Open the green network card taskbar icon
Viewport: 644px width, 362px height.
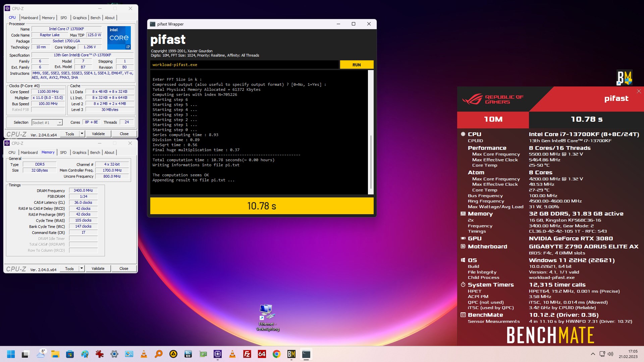203,354
